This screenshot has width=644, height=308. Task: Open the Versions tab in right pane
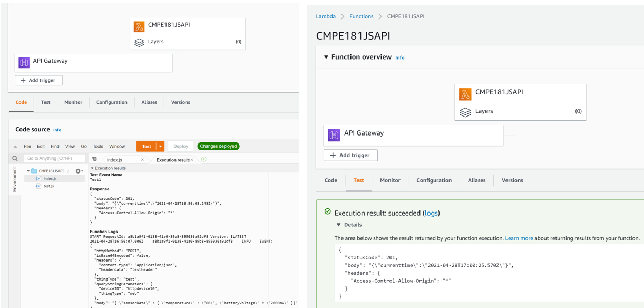(x=512, y=180)
